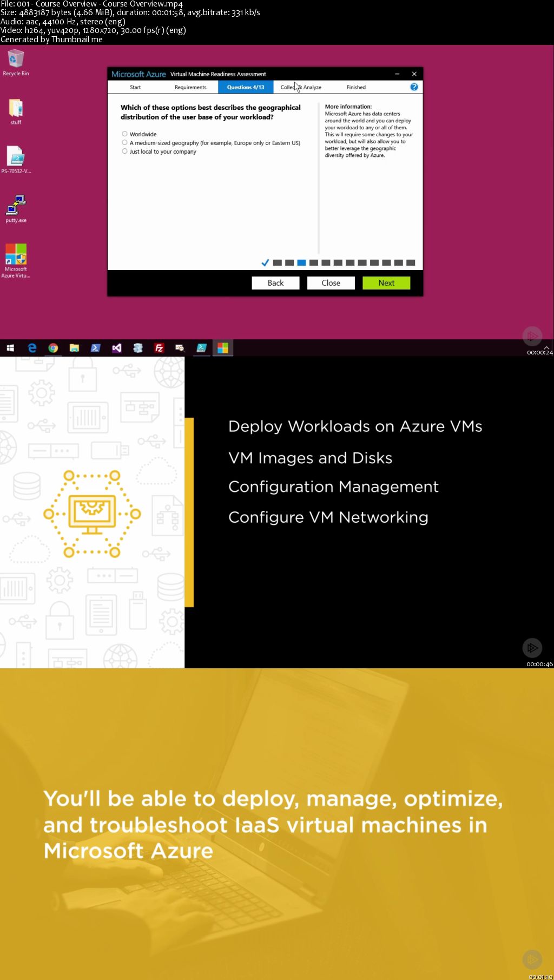Open the Collect & Analyze tab
The height and width of the screenshot is (980, 554).
301,87
